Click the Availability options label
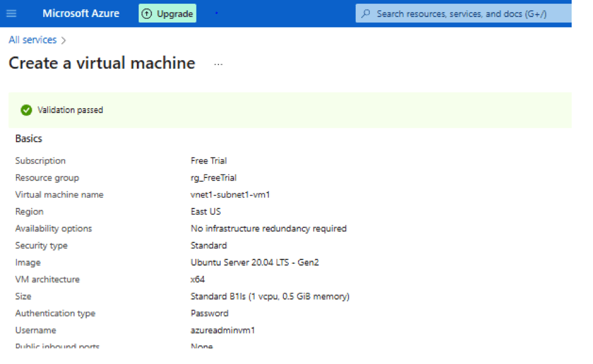The image size is (593, 364). coord(54,228)
